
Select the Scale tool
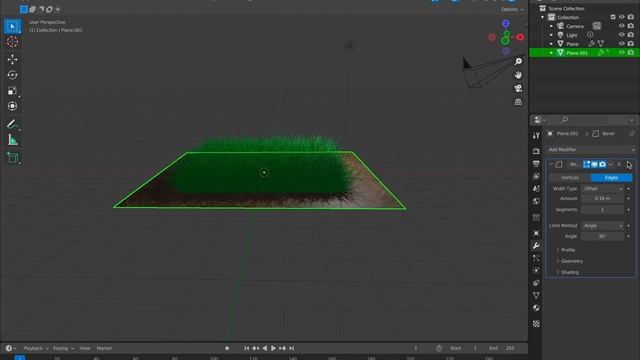point(12,91)
